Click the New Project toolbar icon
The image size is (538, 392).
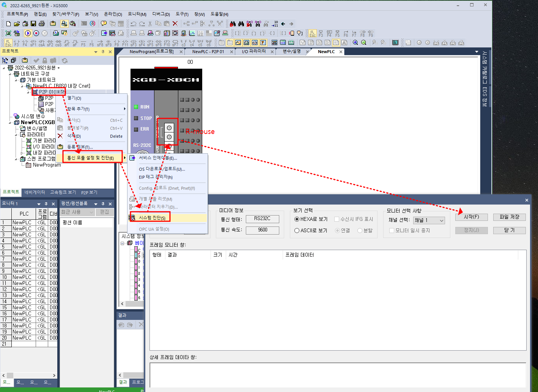pos(8,24)
